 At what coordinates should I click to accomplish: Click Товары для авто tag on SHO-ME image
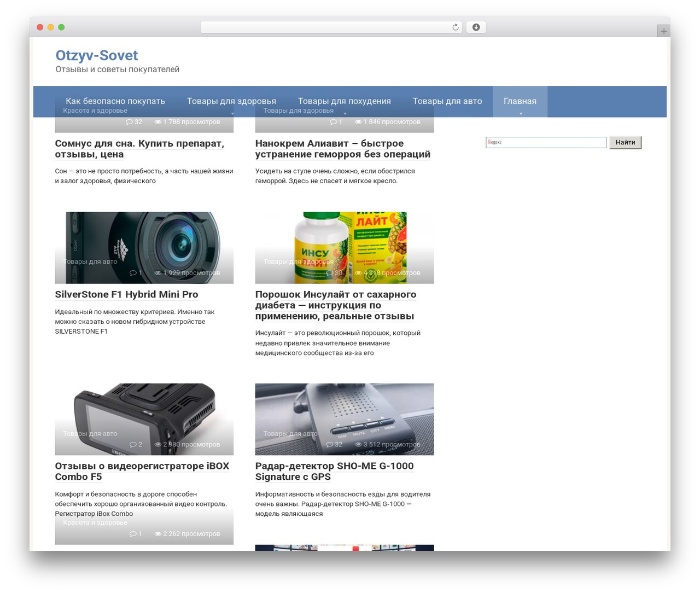[x=290, y=434]
